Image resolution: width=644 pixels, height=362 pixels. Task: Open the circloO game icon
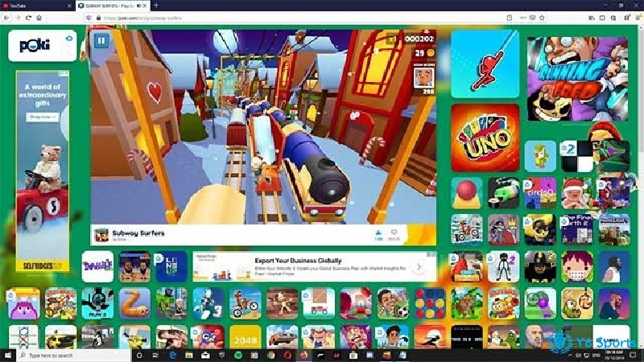coord(540,193)
